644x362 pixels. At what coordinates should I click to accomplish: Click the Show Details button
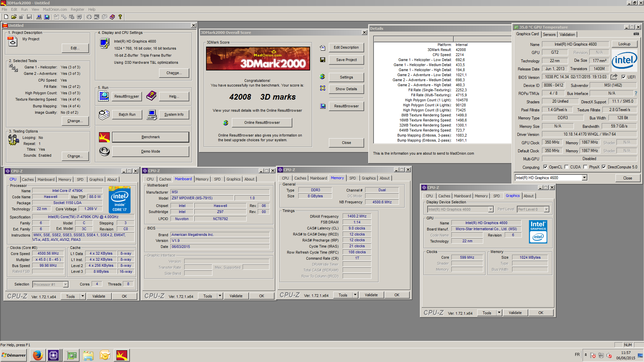pos(346,89)
